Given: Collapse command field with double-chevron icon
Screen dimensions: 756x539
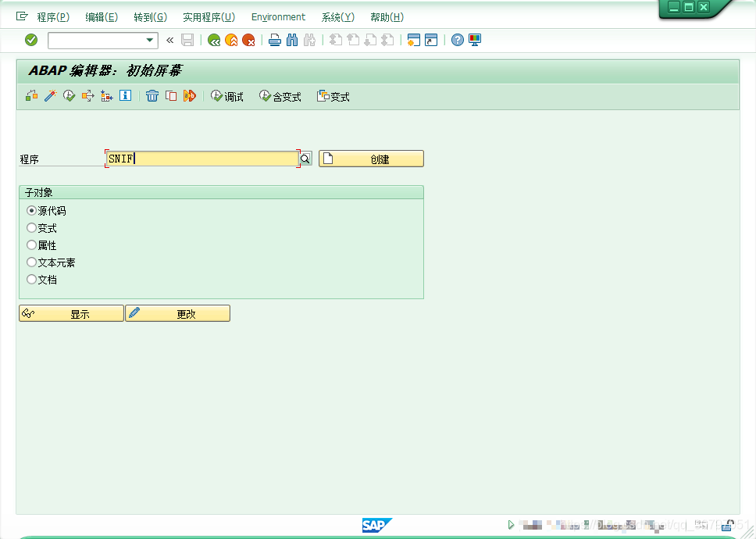Looking at the screenshot, I should click(x=169, y=41).
